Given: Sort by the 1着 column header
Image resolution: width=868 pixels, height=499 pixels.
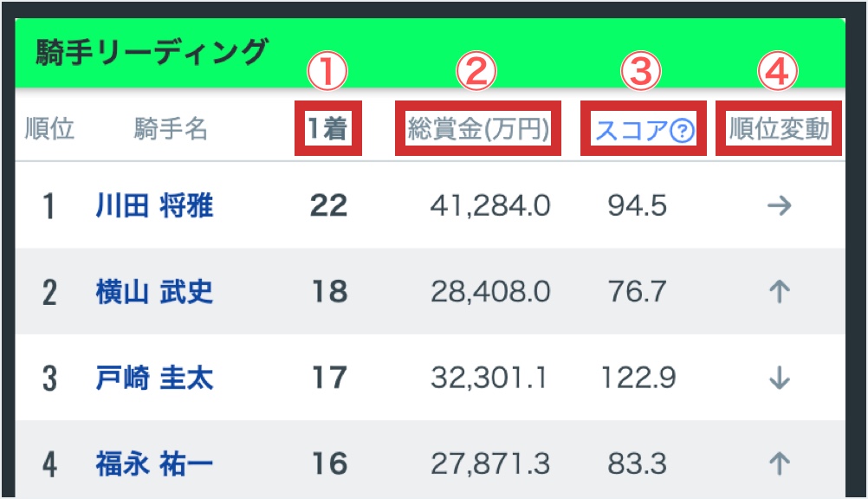Looking at the screenshot, I should pos(328,130).
